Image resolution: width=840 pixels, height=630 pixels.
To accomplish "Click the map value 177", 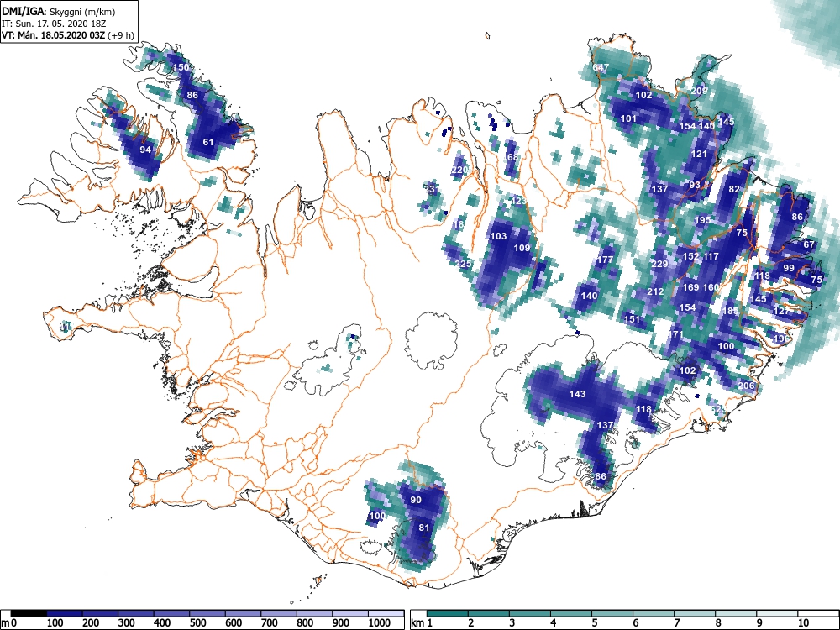I will pos(605,260).
